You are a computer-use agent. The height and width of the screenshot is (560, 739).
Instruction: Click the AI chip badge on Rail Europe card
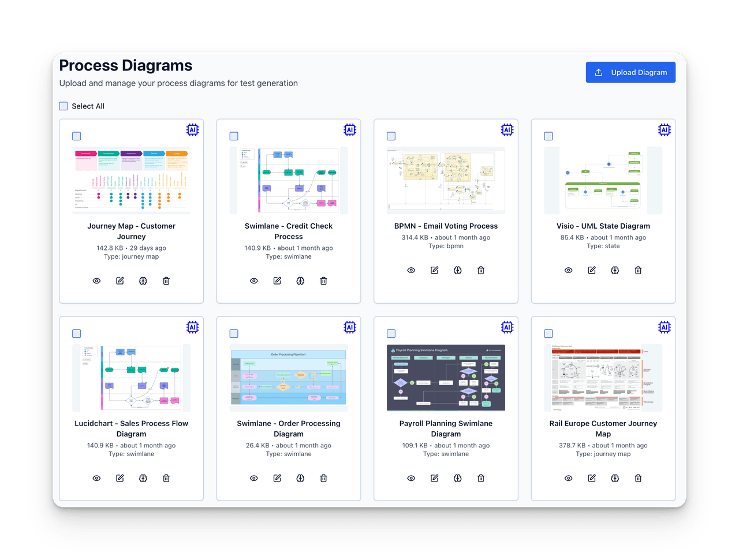tap(664, 327)
